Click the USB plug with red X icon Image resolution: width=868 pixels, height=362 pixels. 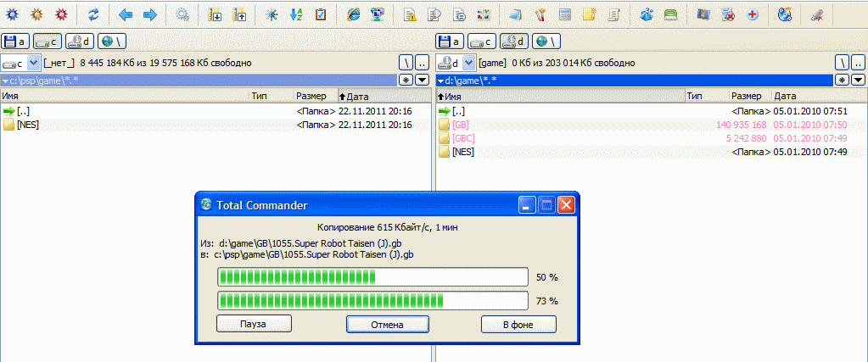pyautogui.click(x=816, y=14)
